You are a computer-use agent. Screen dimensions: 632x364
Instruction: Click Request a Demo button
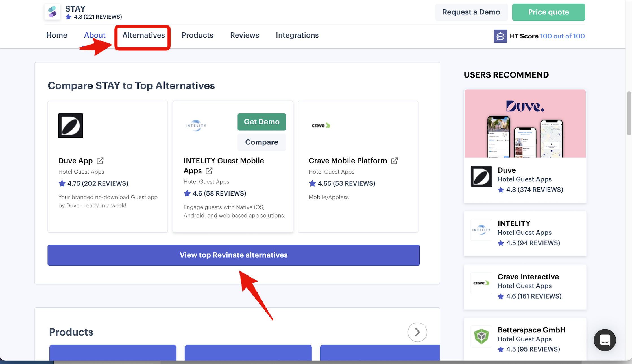click(471, 12)
